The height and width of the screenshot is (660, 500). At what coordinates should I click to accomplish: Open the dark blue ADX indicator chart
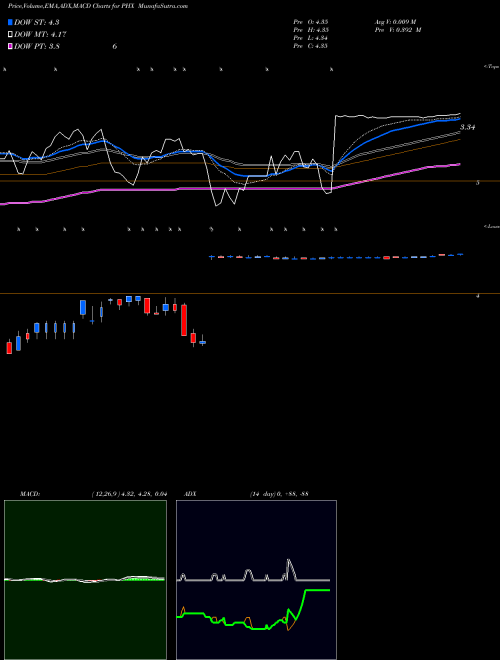tap(256, 580)
